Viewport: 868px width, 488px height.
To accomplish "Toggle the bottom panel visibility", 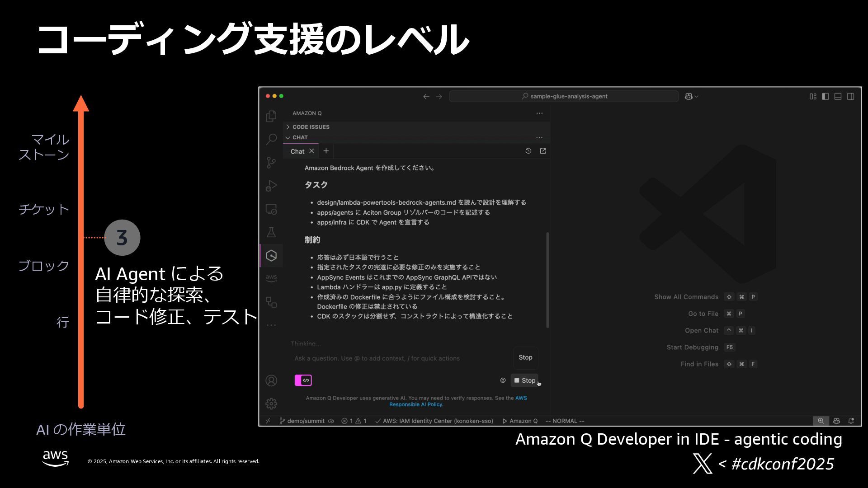I will coord(838,96).
